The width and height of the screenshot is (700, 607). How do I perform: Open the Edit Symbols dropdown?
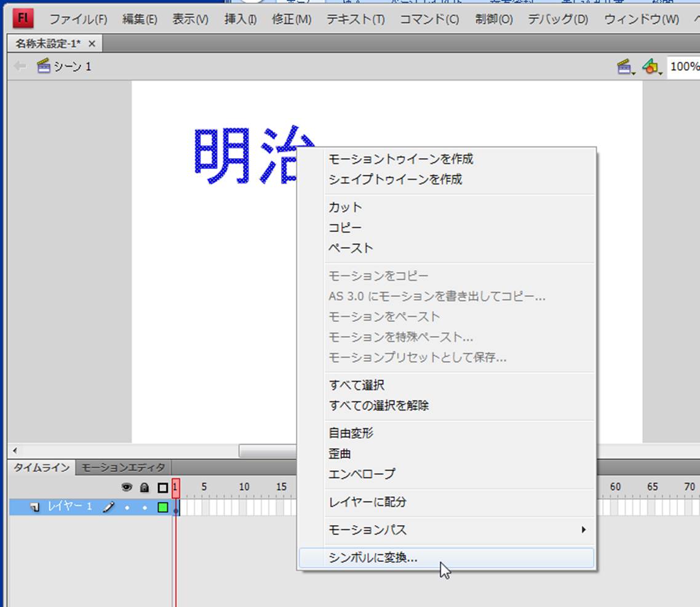651,67
